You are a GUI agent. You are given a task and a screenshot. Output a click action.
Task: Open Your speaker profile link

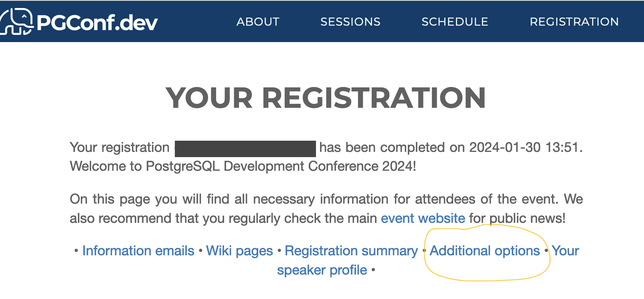coord(322,270)
